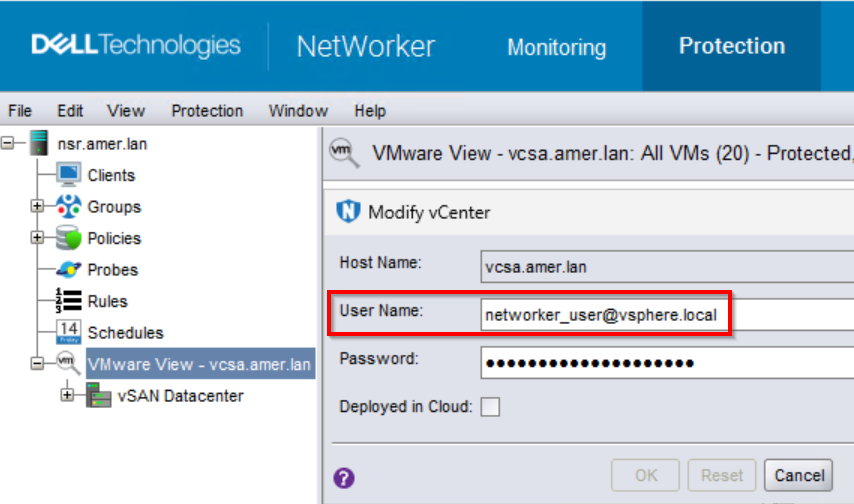The width and height of the screenshot is (854, 504).
Task: Open the File menu
Action: point(20,111)
